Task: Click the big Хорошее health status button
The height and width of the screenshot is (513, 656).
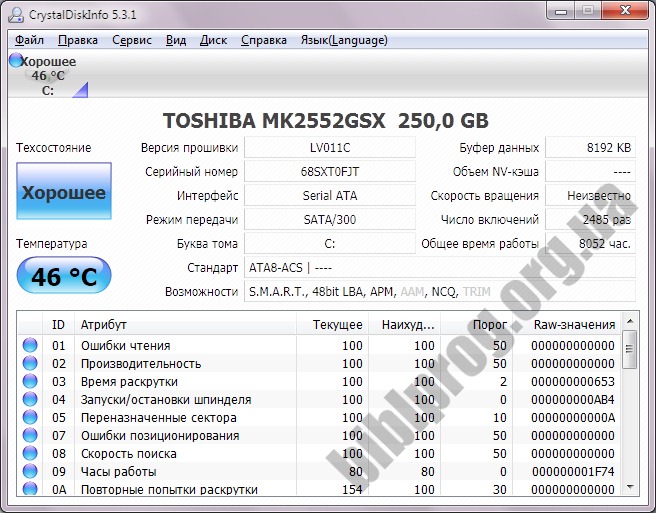Action: click(x=64, y=191)
